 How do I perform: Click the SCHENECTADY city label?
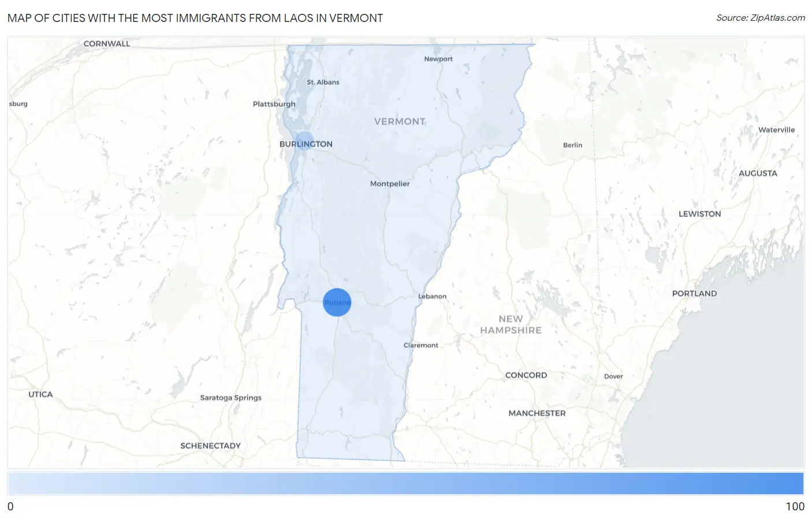pos(210,446)
